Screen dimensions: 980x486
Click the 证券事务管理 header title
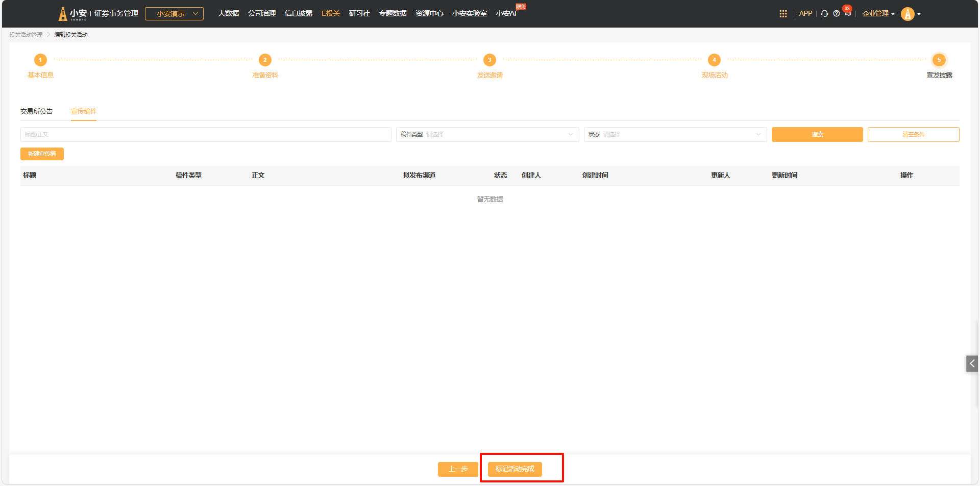(116, 13)
